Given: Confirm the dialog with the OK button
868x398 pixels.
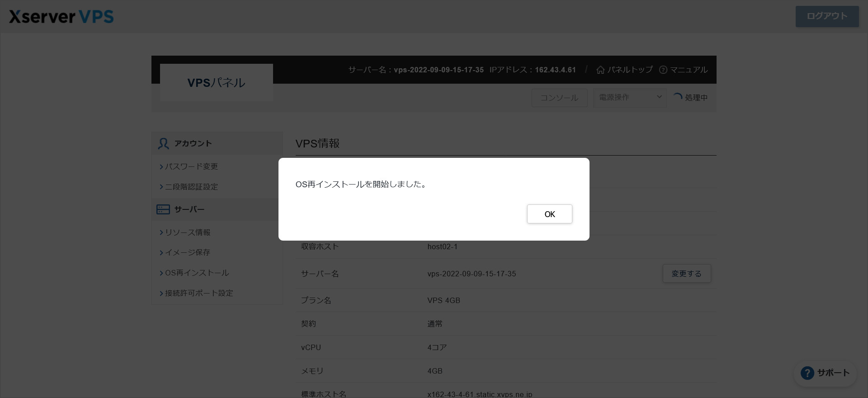Looking at the screenshot, I should coord(549,214).
